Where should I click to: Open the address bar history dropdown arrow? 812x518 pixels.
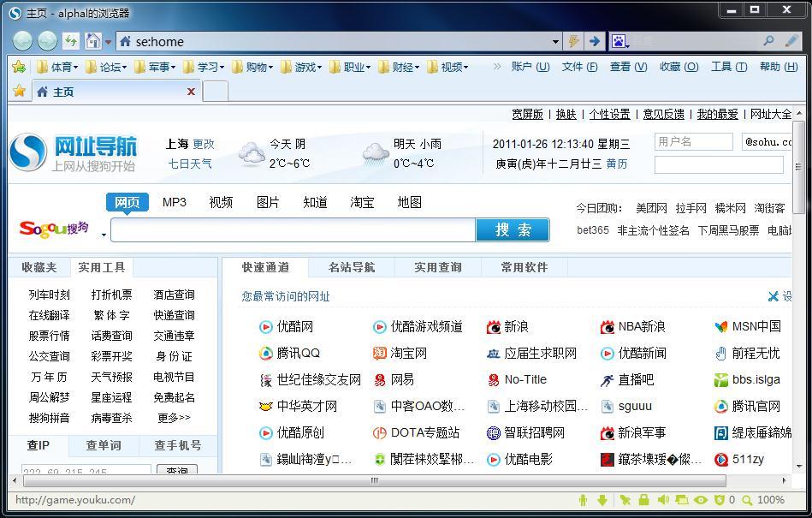point(556,41)
